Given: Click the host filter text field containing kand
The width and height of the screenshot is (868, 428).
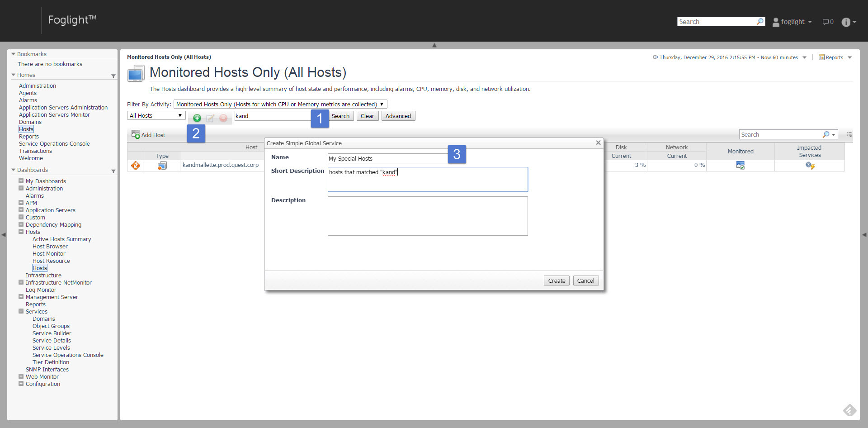Looking at the screenshot, I should click(273, 116).
